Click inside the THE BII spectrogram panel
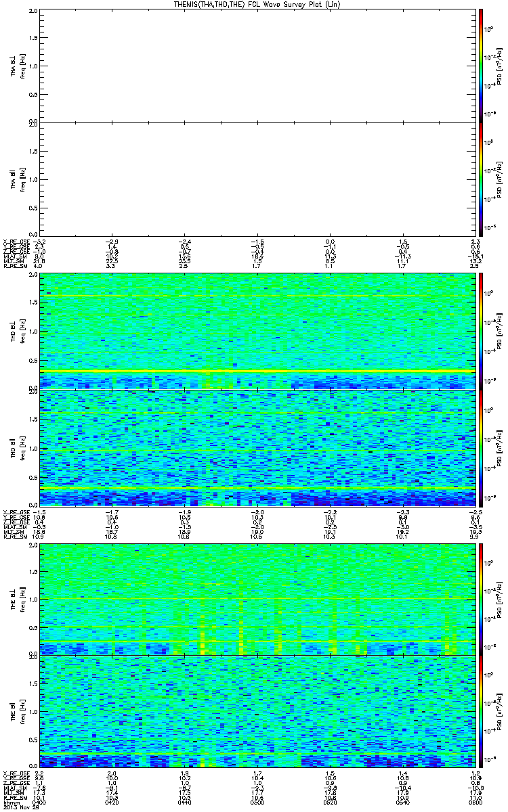Image resolution: width=508 pixels, height=812 pixels. tap(257, 712)
